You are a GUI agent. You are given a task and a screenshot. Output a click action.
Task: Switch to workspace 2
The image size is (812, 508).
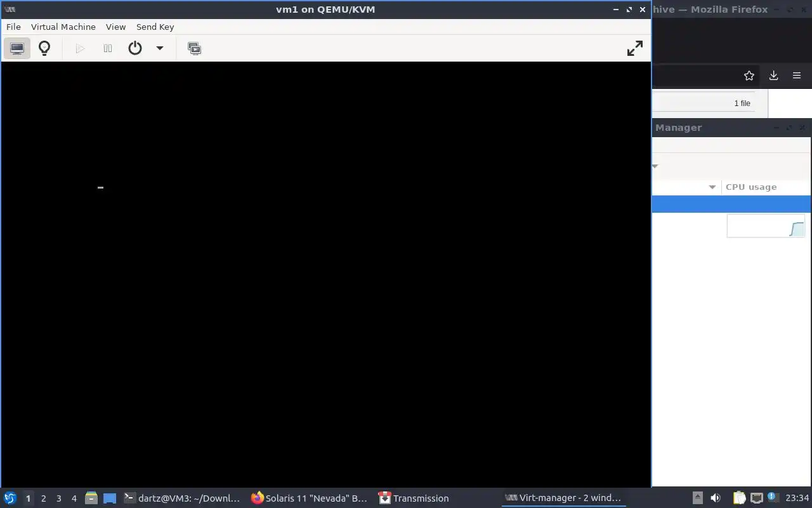44,498
